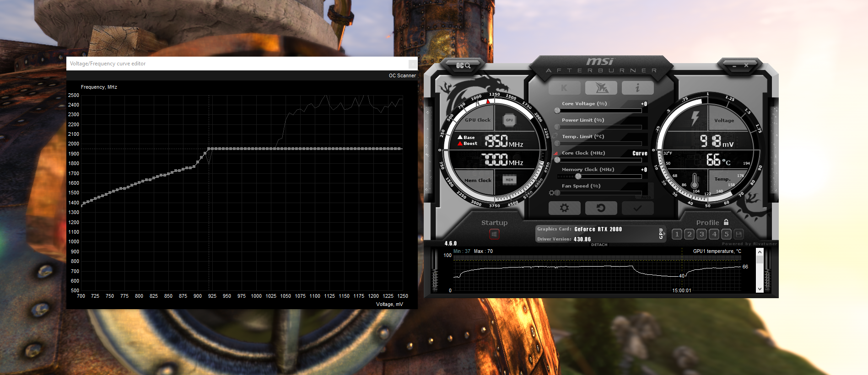Select profile slot 4
The image size is (868, 375).
tap(714, 234)
